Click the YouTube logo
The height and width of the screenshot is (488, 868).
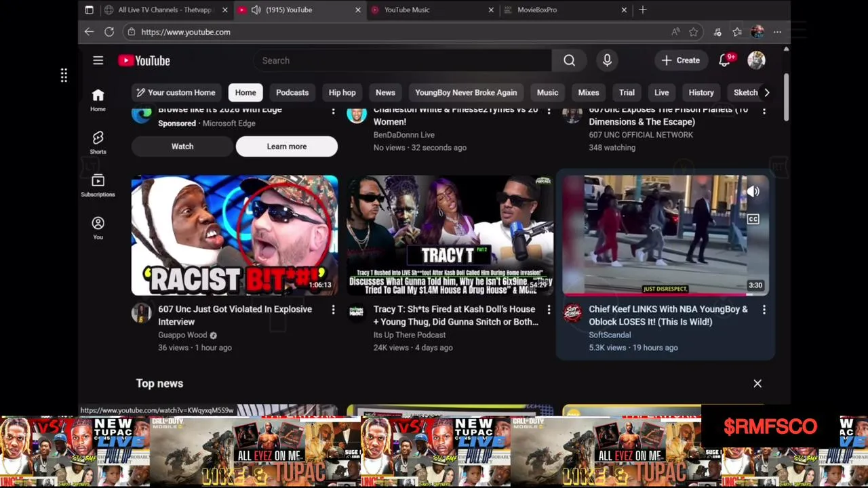tap(144, 60)
